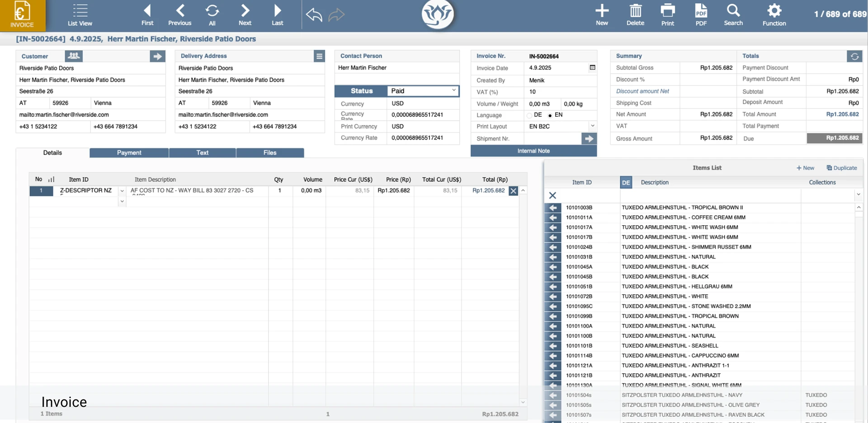Jump to Last record

click(278, 15)
